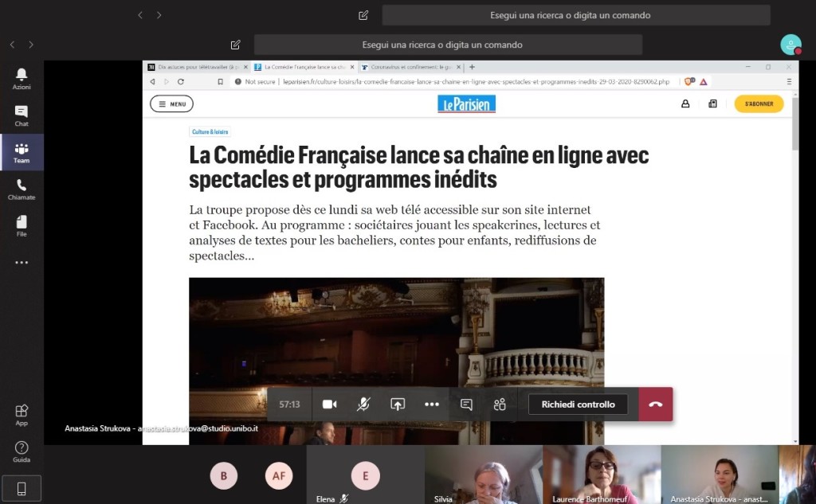Click the call timer 57:13

[x=289, y=404]
